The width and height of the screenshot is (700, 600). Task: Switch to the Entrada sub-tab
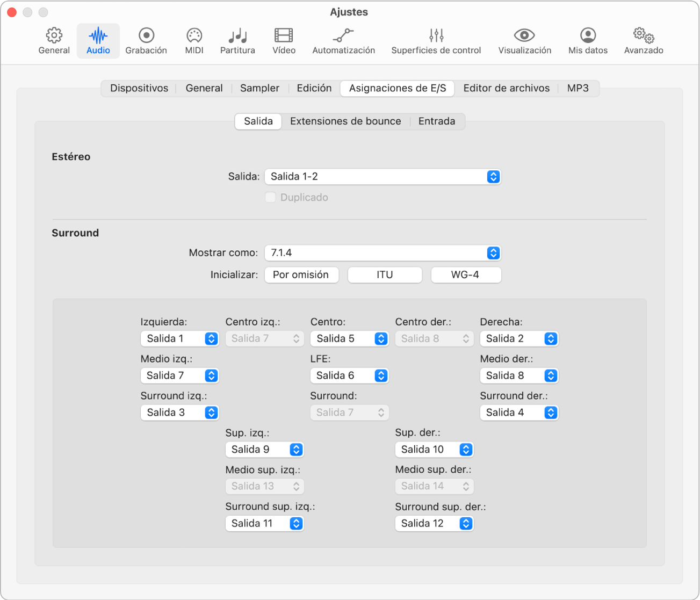coord(437,121)
